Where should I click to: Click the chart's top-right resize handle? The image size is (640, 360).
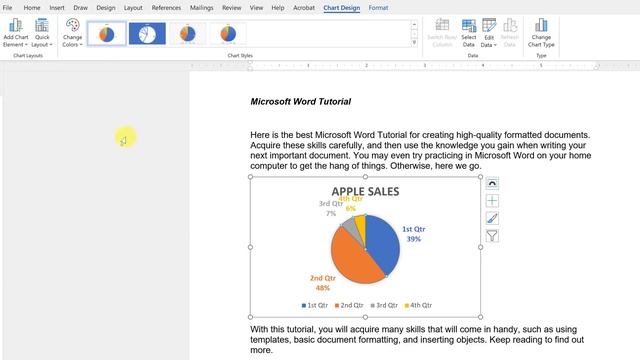pos(480,177)
